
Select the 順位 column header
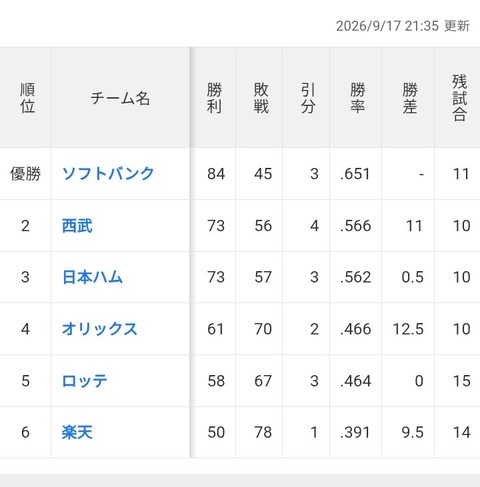click(x=27, y=98)
